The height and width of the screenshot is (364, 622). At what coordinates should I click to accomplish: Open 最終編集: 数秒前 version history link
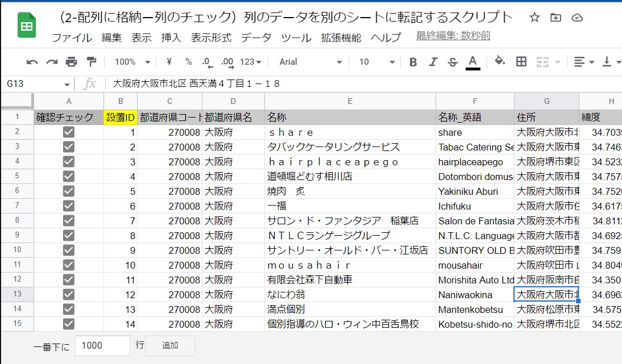453,36
